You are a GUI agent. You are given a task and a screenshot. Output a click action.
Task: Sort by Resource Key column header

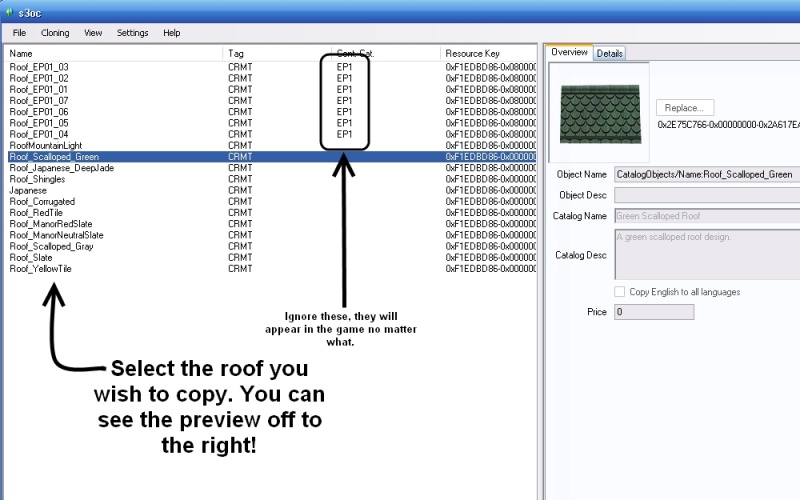click(x=490, y=52)
